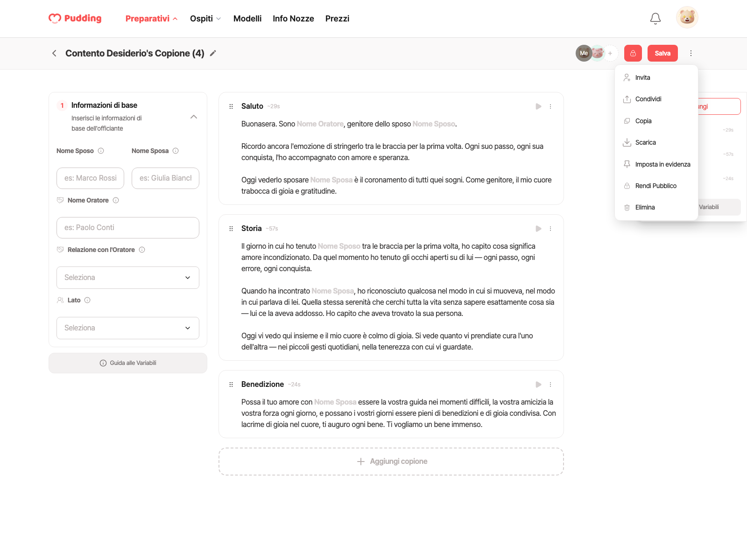747x560 pixels.
Task: Expand the Ospiti navigation menu
Action: coord(205,19)
